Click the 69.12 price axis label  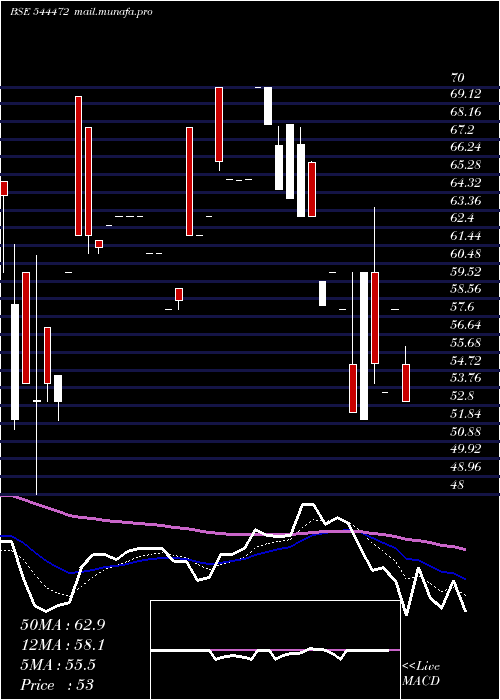point(466,94)
